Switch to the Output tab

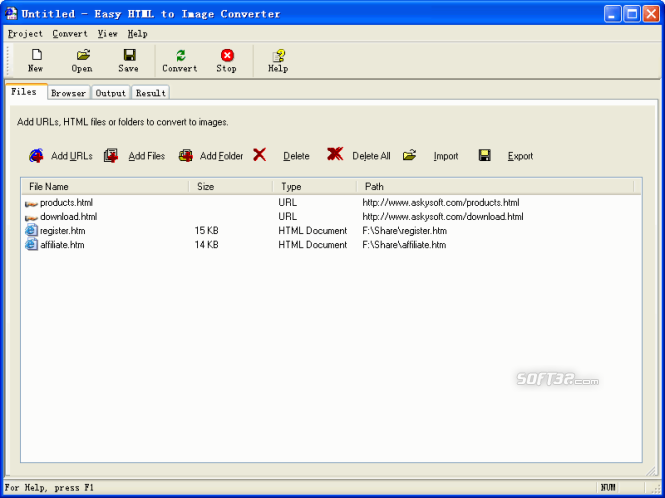(110, 93)
